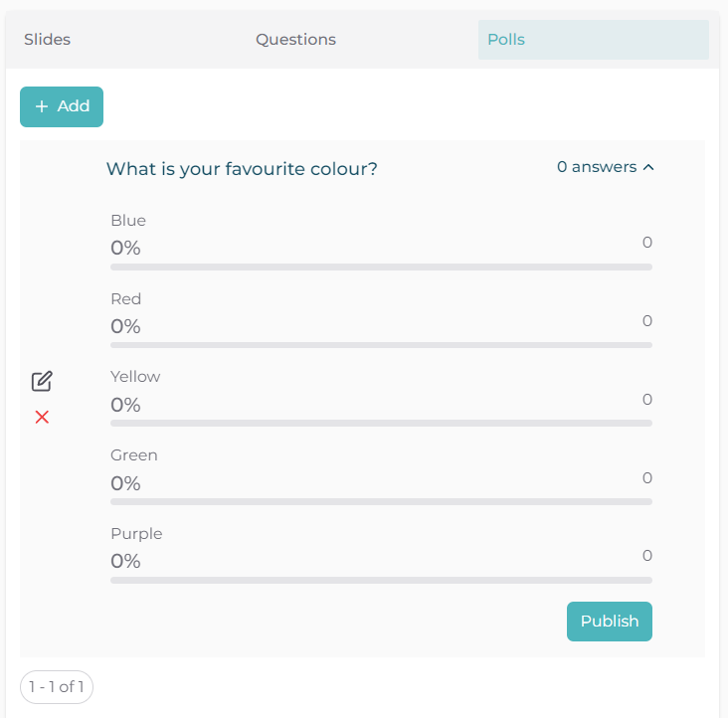Click the Purple answer label

coord(136,534)
